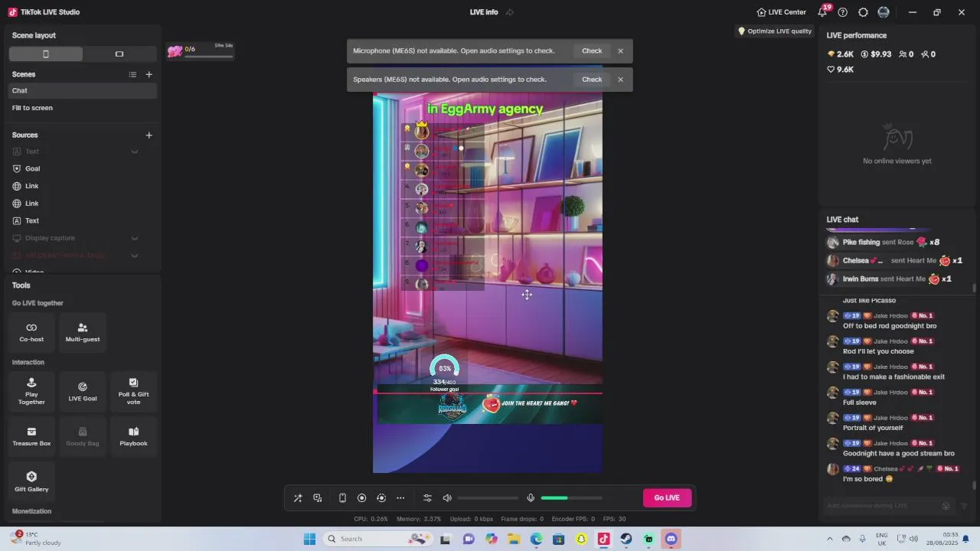980x551 pixels.
Task: Select the Chat scene
Action: point(83,90)
